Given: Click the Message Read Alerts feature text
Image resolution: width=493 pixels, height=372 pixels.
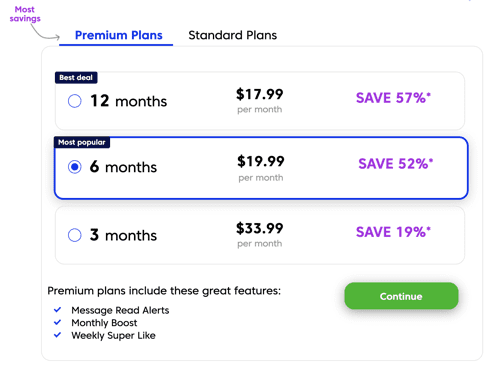Looking at the screenshot, I should (120, 310).
